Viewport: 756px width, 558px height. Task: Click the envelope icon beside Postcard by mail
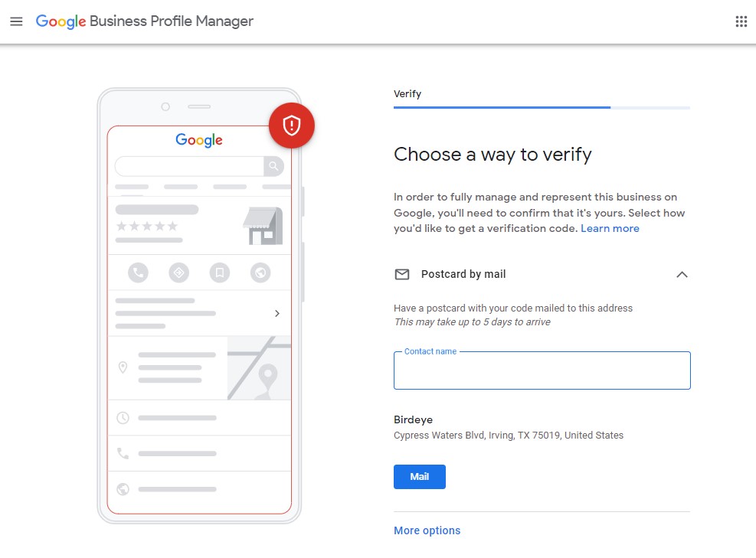pyautogui.click(x=402, y=274)
